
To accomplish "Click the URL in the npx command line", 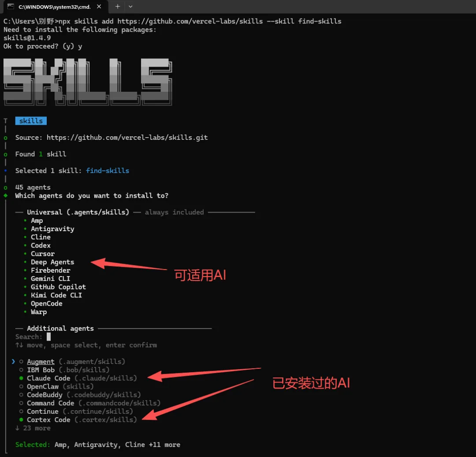I will [x=190, y=21].
